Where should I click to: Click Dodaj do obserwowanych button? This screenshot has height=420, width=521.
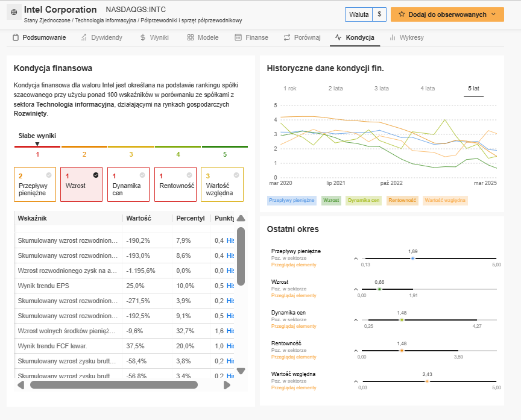447,14
